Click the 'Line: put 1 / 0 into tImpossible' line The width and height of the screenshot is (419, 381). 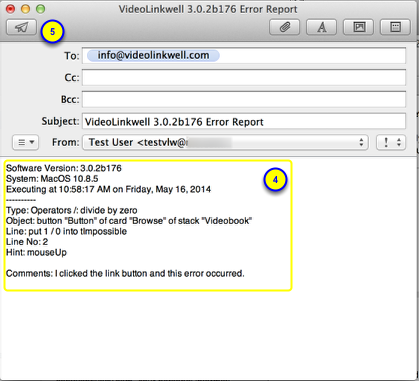[x=66, y=231]
